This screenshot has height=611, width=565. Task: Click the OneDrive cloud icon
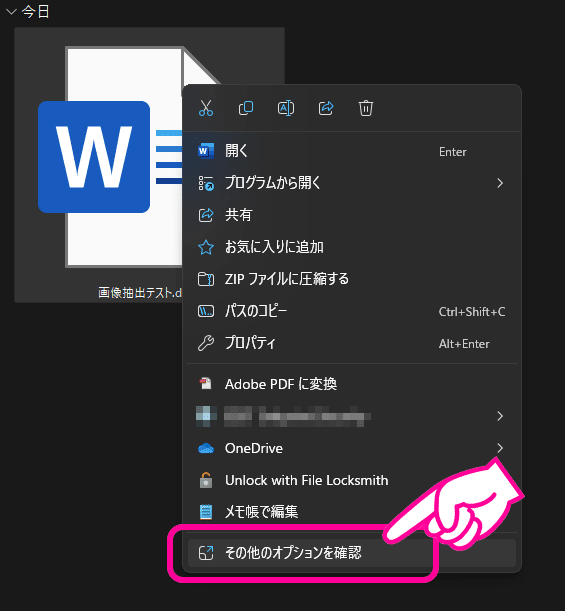pos(206,449)
